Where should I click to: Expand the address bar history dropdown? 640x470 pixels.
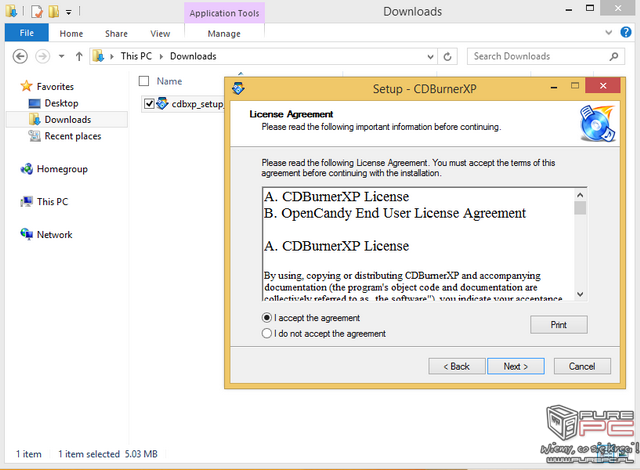(430, 57)
